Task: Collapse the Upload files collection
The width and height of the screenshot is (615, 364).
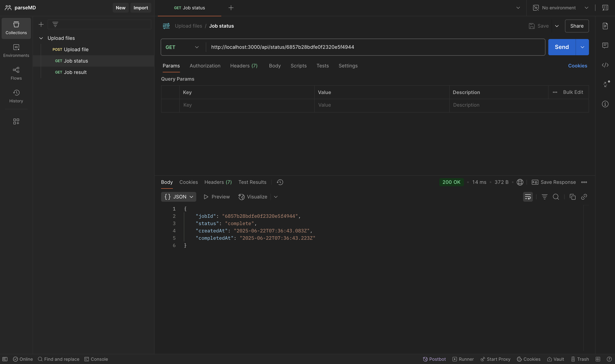Action: [41, 38]
